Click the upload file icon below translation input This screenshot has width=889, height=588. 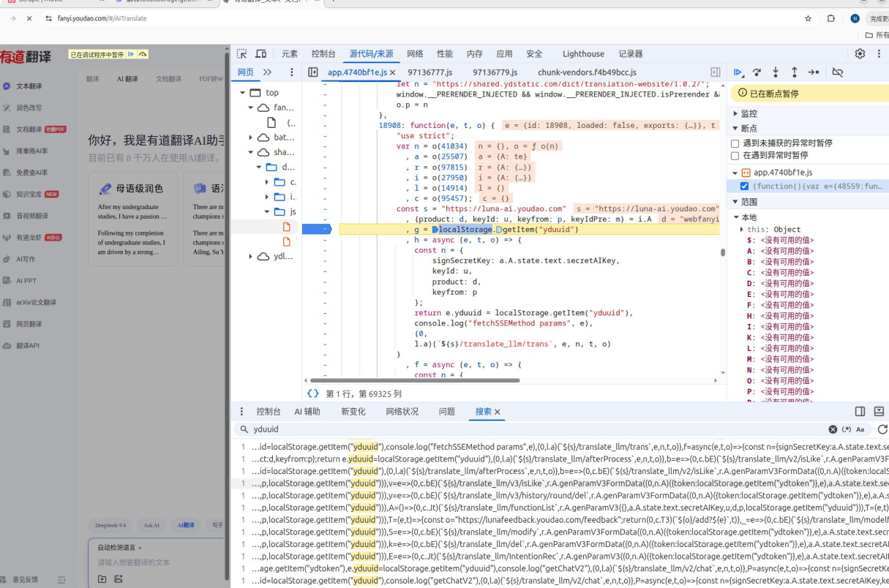point(102,579)
